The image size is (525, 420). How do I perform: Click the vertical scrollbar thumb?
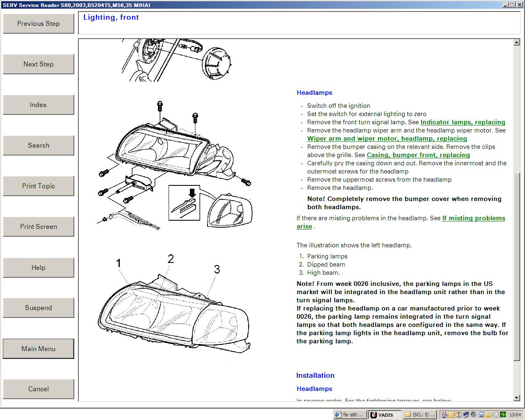[517, 267]
